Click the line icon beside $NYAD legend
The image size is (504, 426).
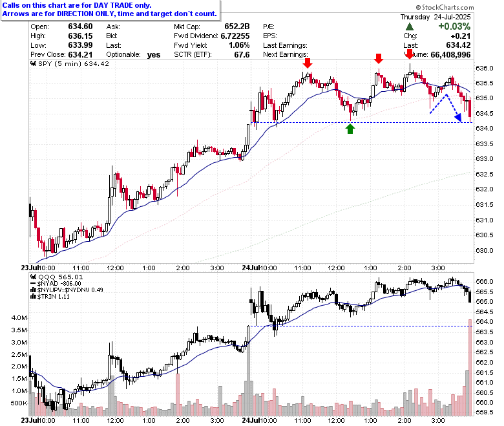coord(32,284)
